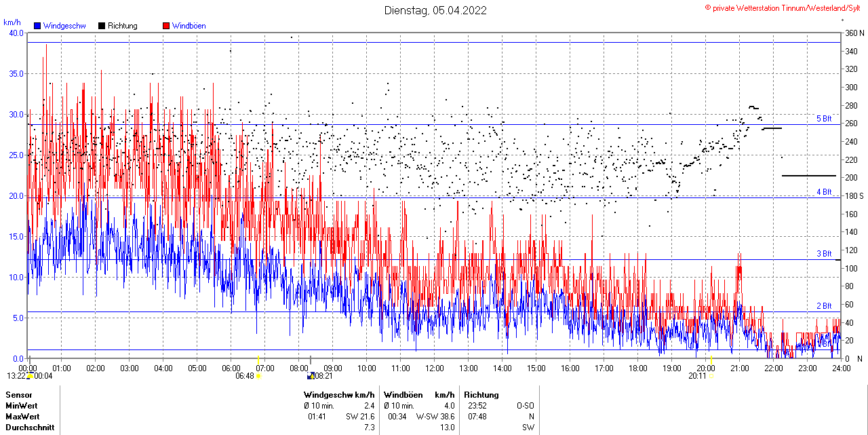Click the 03:00 time axis label
868x435 pixels.
[130, 368]
